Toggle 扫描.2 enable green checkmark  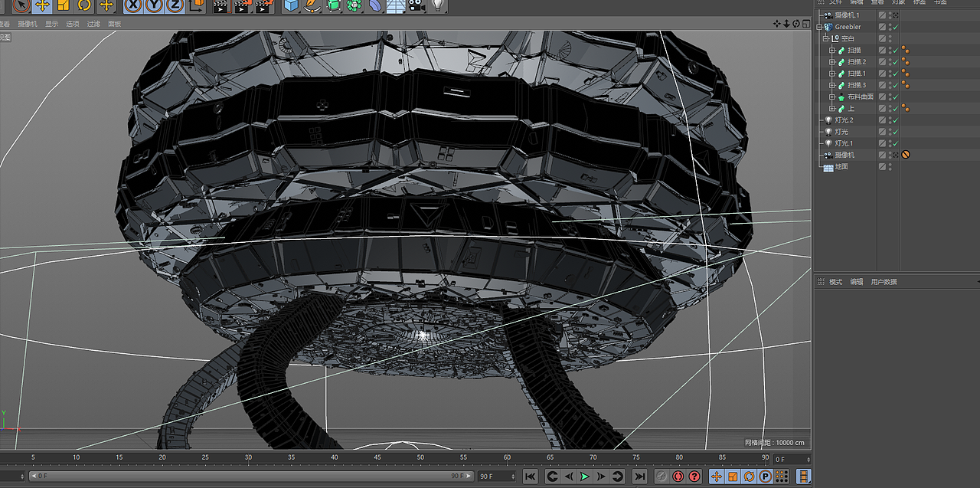coord(895,61)
